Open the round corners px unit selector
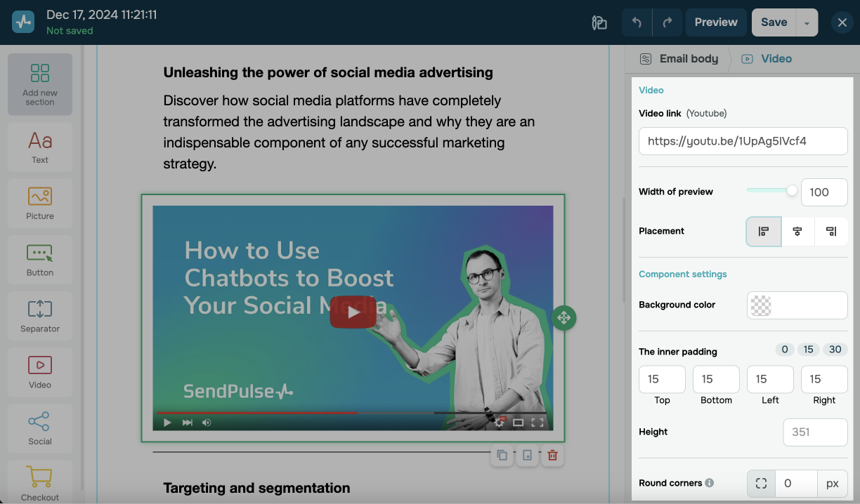The height and width of the screenshot is (504, 860). click(833, 484)
